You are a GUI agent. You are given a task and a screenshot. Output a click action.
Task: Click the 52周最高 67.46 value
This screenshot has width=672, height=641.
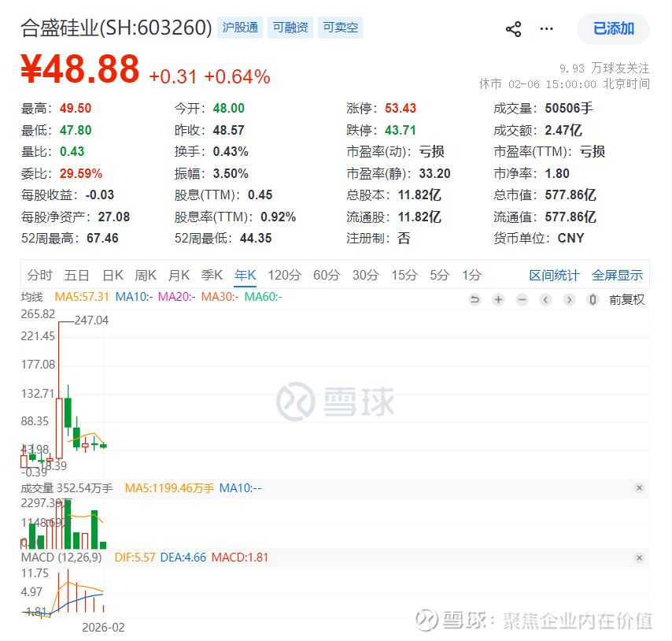102,238
